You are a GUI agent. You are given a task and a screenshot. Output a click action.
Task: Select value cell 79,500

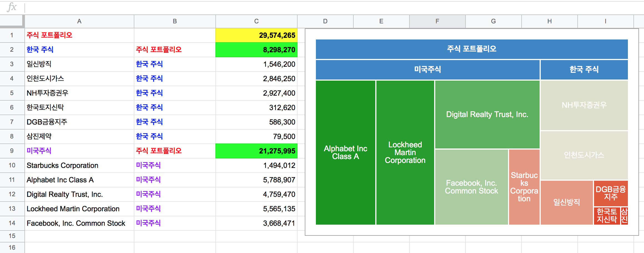click(256, 137)
